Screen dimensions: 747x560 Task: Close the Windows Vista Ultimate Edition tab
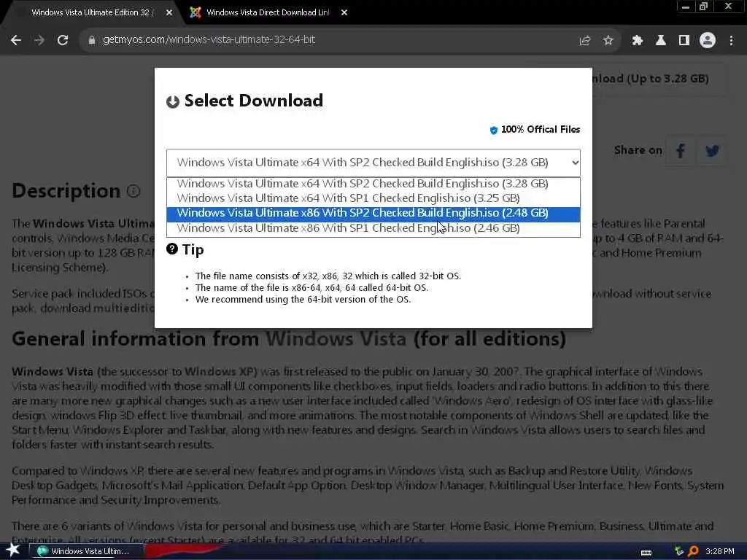169,13
